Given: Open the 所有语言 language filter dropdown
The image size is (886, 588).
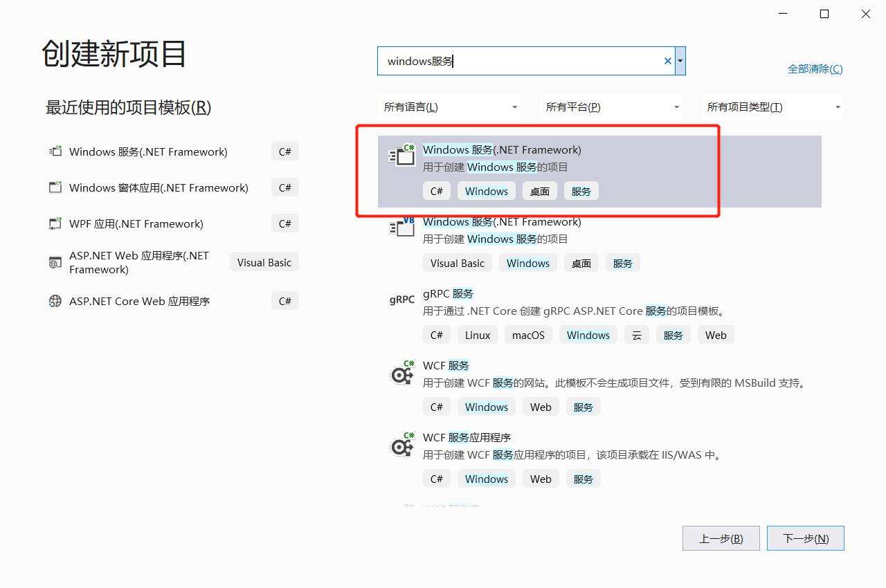Looking at the screenshot, I should 451,107.
